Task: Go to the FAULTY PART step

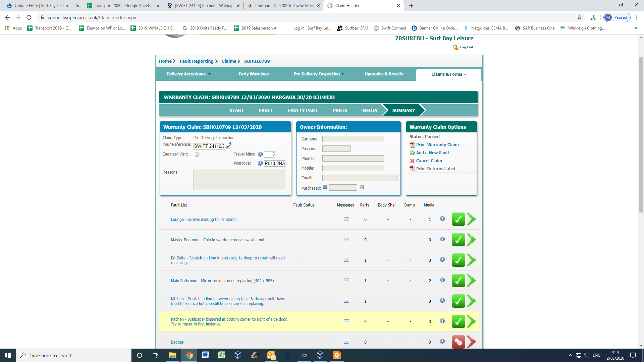Action: point(303,110)
